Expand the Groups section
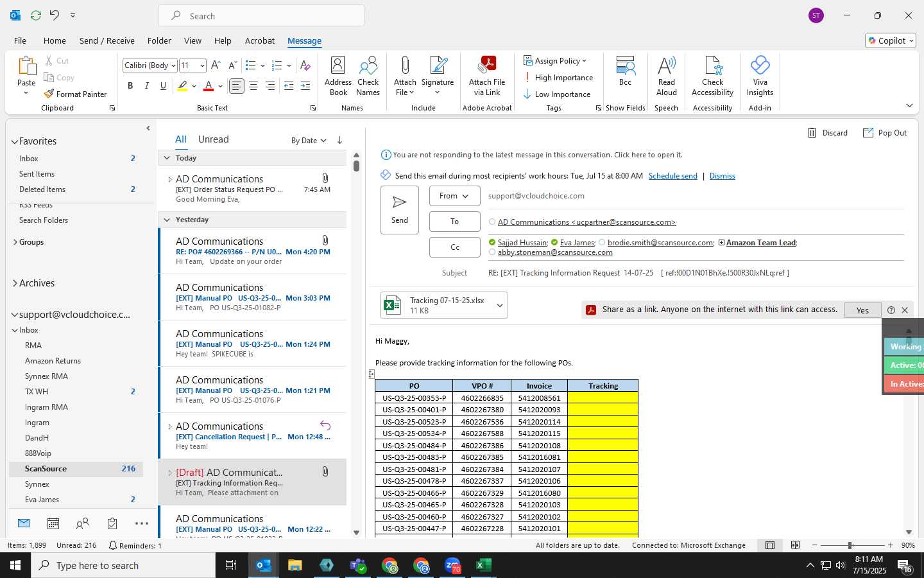The width and height of the screenshot is (924, 578). click(x=15, y=242)
